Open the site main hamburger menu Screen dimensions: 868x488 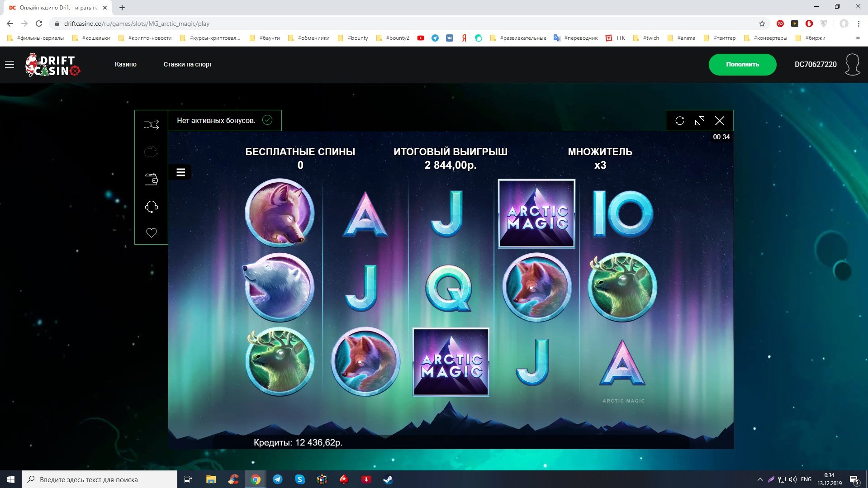tap(9, 65)
